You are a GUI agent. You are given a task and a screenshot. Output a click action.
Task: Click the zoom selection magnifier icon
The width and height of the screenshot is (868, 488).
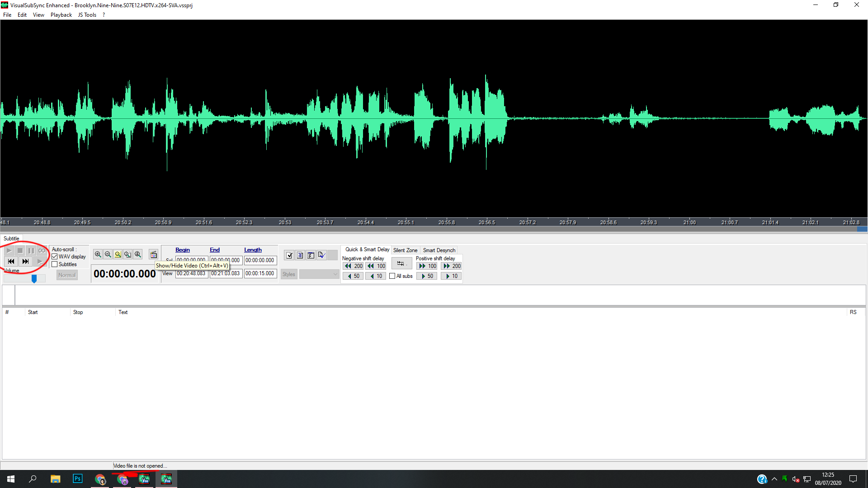pyautogui.click(x=118, y=254)
